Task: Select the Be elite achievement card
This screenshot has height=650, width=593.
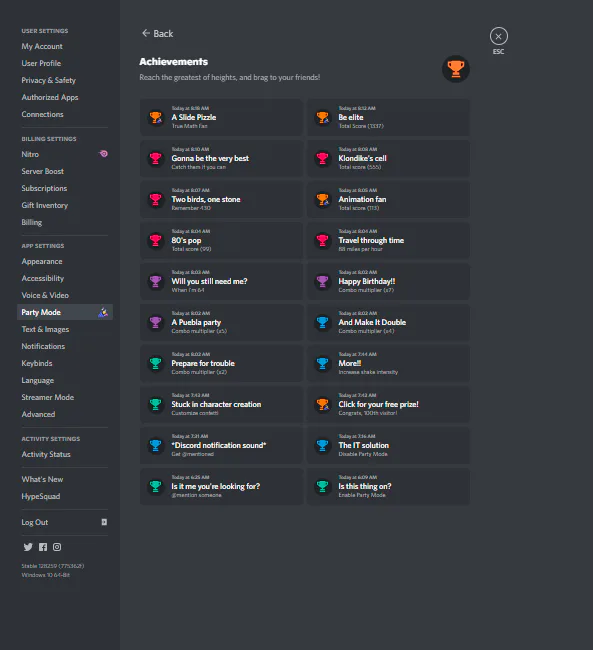Action: [x=388, y=117]
